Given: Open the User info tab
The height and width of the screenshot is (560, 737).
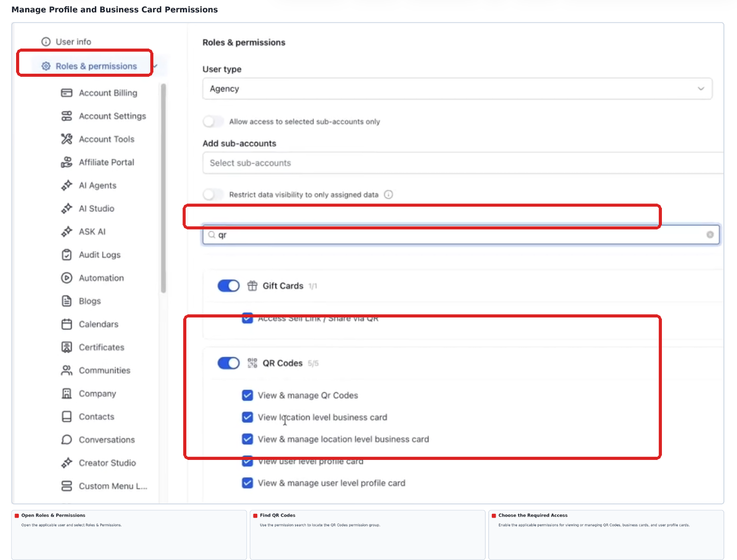Looking at the screenshot, I should click(x=66, y=42).
